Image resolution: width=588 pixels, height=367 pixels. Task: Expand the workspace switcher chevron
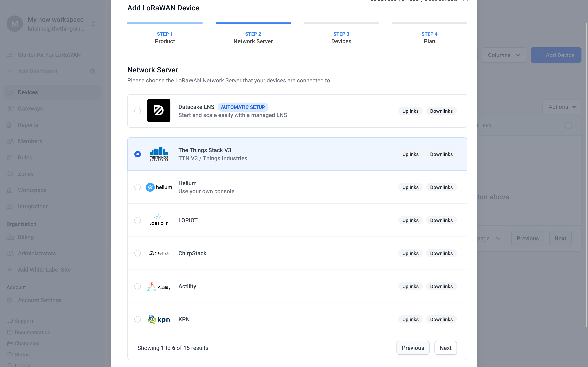[x=94, y=24]
